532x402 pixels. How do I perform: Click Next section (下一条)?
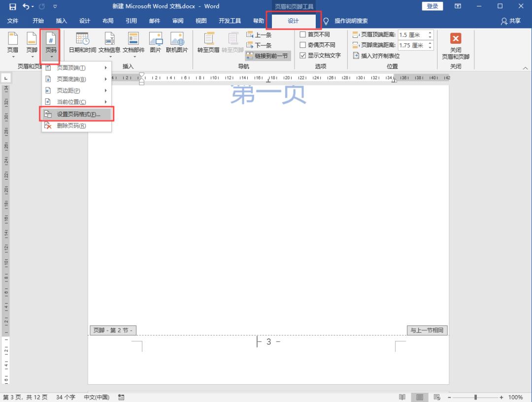259,45
